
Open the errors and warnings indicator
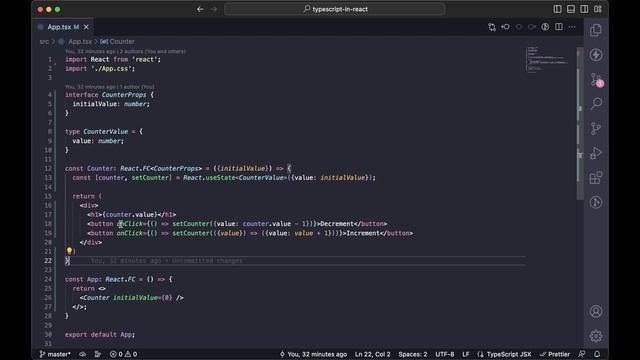click(x=123, y=354)
